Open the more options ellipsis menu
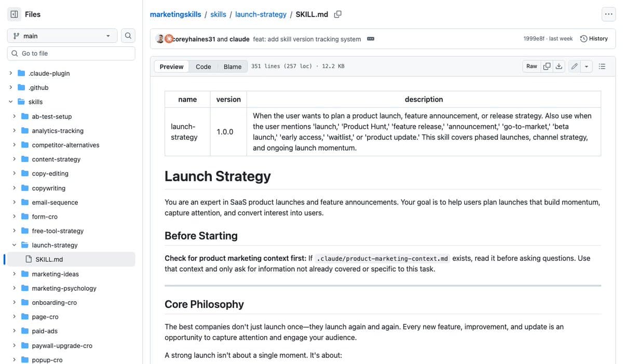 tap(608, 14)
